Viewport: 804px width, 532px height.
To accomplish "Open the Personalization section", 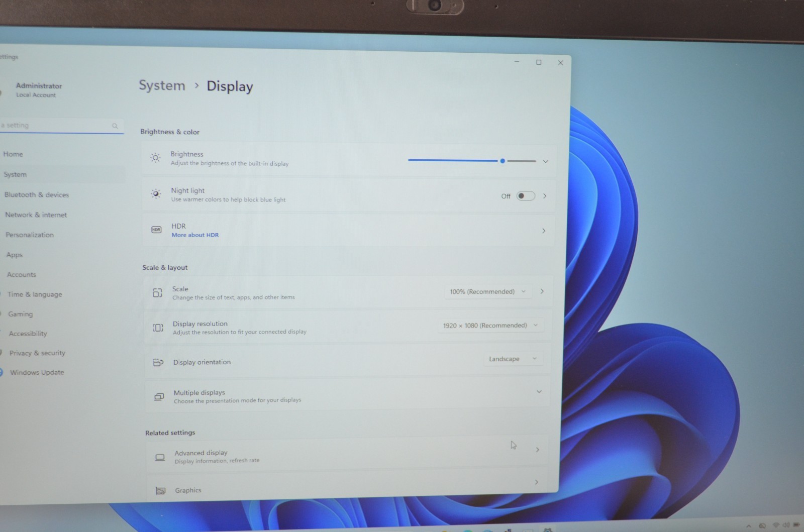I will 30,235.
